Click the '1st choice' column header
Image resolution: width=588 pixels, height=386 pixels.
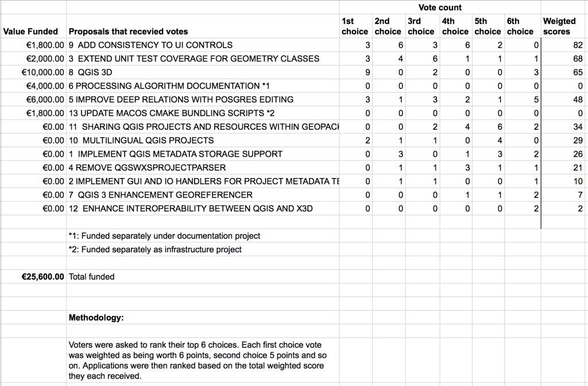tap(354, 26)
